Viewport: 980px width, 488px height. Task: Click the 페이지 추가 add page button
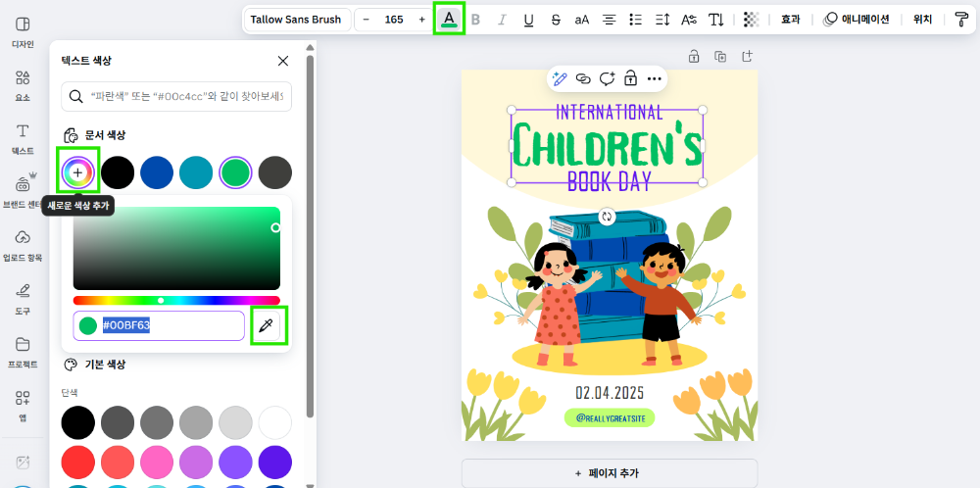pos(610,473)
